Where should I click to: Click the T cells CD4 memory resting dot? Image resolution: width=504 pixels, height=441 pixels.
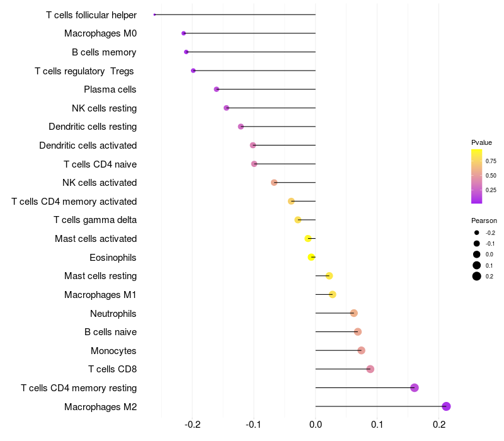pos(415,387)
